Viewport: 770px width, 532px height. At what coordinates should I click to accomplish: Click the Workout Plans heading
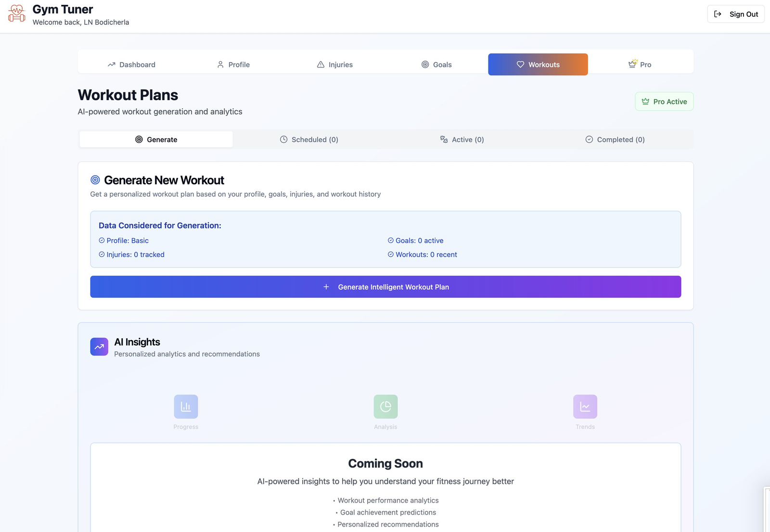(128, 95)
